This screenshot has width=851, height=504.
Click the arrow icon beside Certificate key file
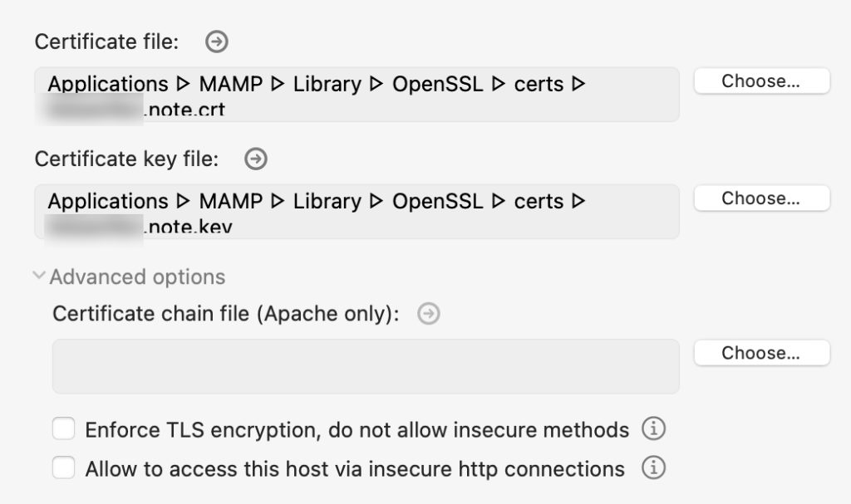click(256, 159)
